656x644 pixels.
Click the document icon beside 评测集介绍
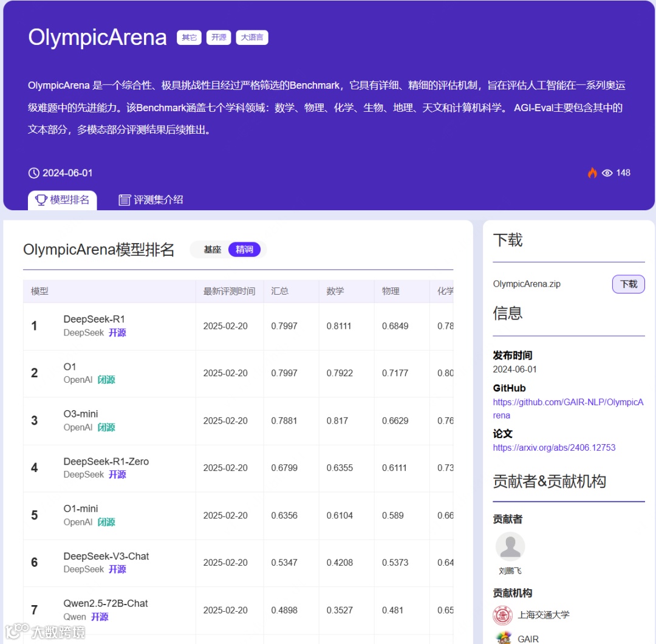pos(125,200)
